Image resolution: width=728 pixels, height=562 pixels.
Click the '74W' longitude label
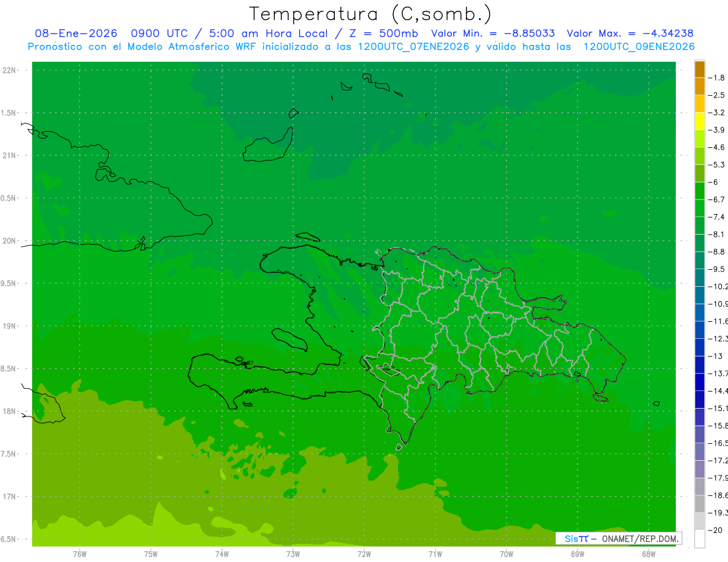222,554
